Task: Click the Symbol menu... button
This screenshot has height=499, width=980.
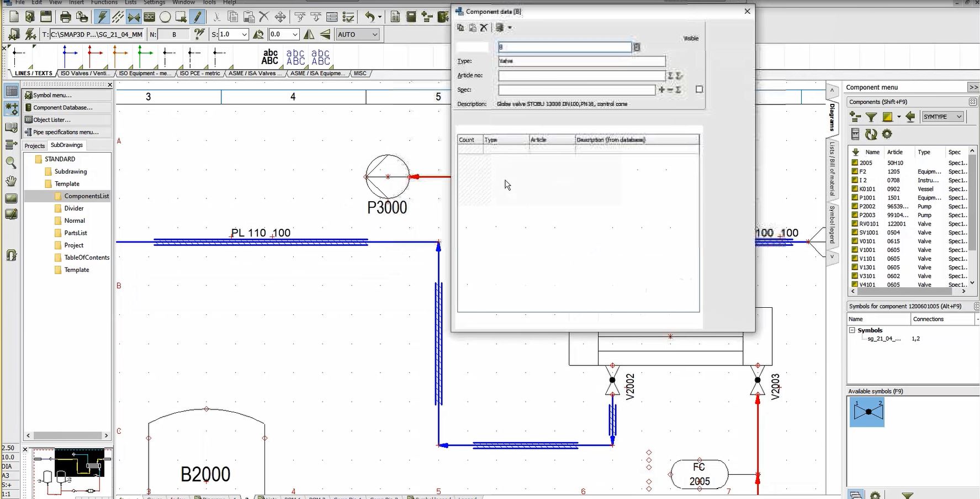Action: (x=67, y=95)
